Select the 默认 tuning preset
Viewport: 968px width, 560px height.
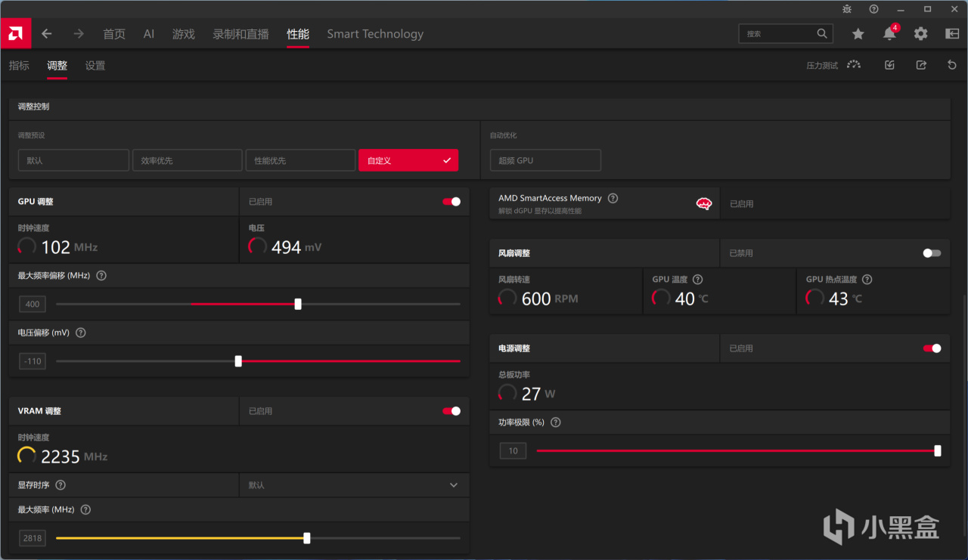73,160
